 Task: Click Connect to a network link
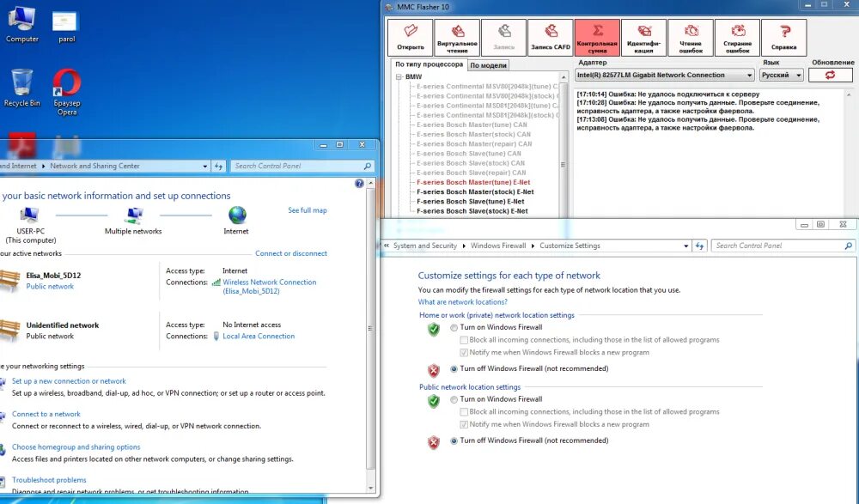pyautogui.click(x=46, y=414)
